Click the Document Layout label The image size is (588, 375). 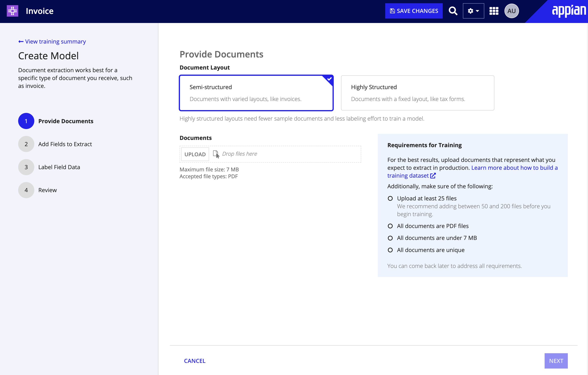point(205,67)
